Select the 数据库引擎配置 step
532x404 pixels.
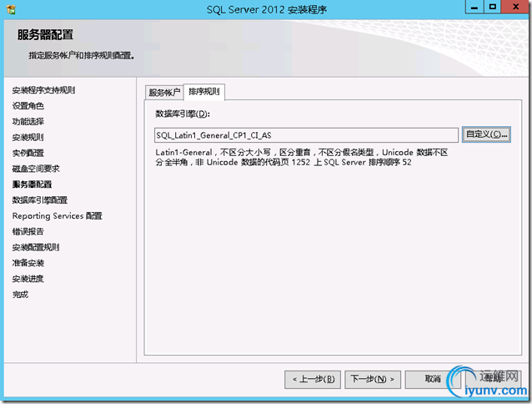(x=40, y=200)
